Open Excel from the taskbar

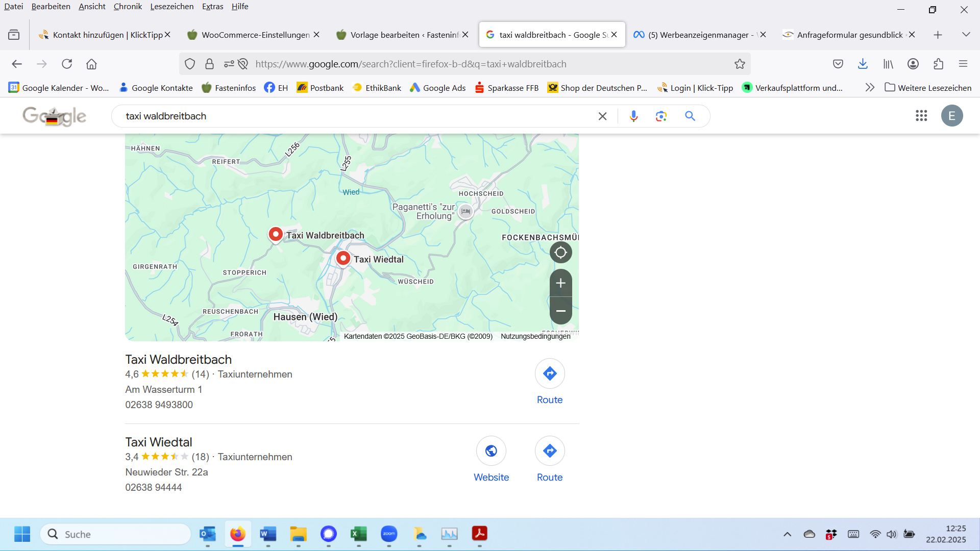pos(359,534)
